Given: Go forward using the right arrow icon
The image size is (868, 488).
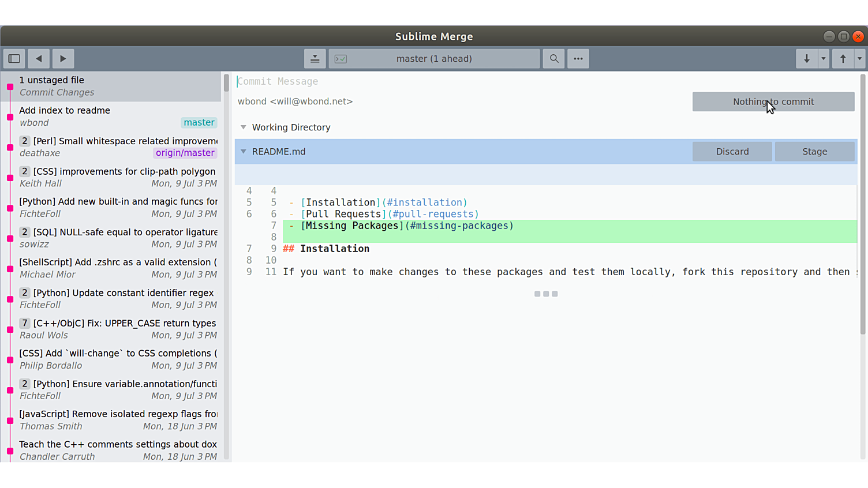Looking at the screenshot, I should click(x=62, y=58).
